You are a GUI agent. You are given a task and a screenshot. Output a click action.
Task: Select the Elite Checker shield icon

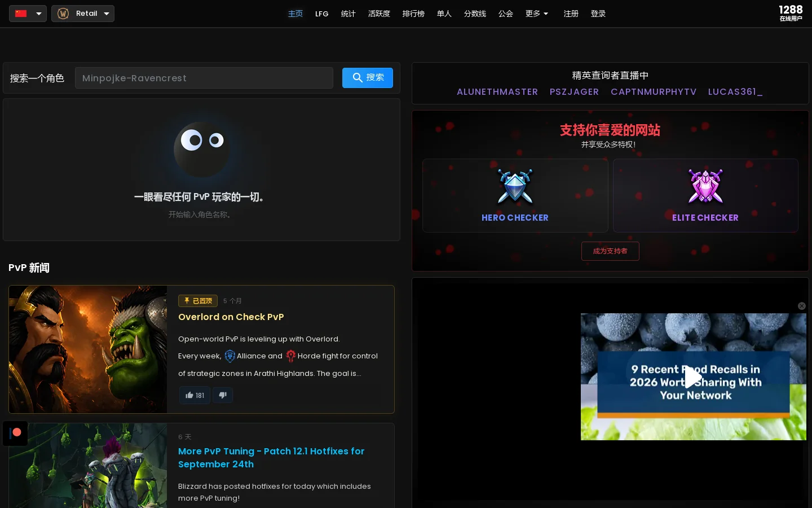click(x=705, y=186)
